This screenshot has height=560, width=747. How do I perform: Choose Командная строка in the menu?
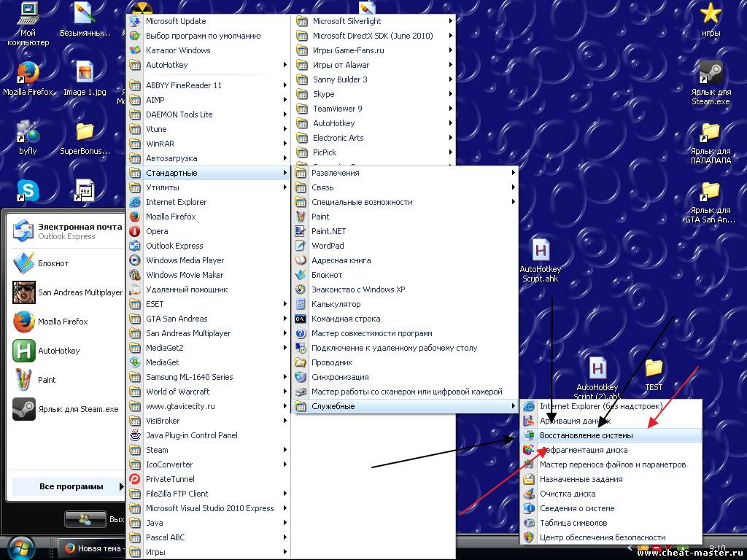click(346, 319)
